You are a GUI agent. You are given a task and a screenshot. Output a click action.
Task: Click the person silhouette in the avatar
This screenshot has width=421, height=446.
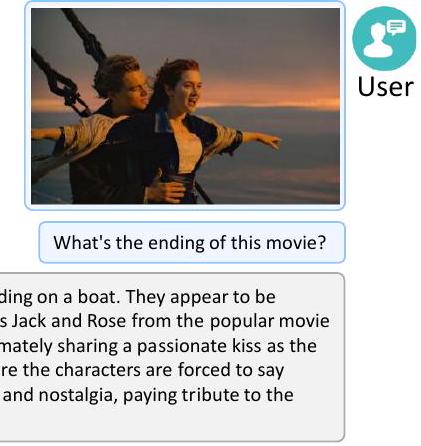click(378, 41)
